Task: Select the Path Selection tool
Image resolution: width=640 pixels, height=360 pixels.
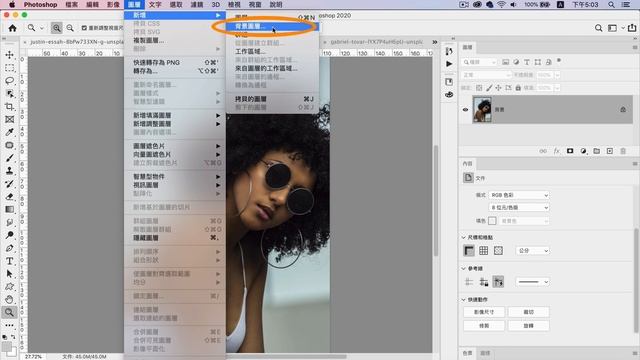Action: pos(9,274)
